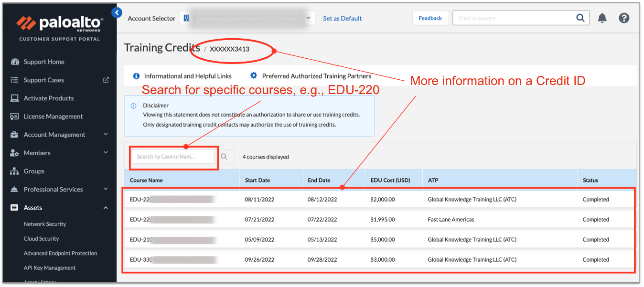Screen dimensions: 644x287
Task: Go to Activate Products
Action: tap(49, 98)
